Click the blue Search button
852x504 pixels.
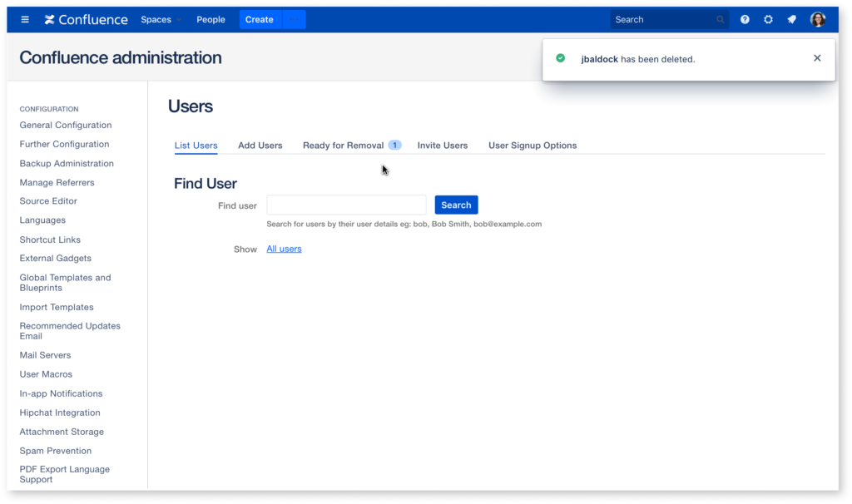click(x=457, y=205)
